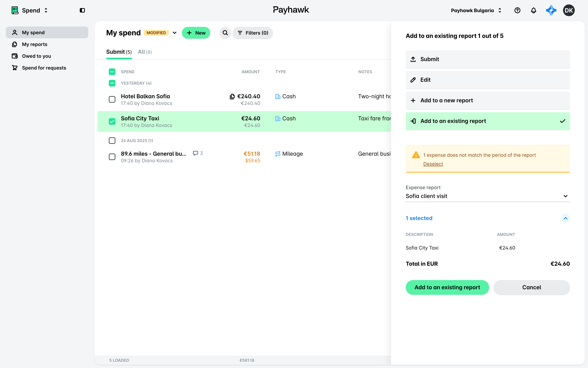Check the 89.6 miles expense checkbox
The width and height of the screenshot is (588, 368).
(x=112, y=157)
